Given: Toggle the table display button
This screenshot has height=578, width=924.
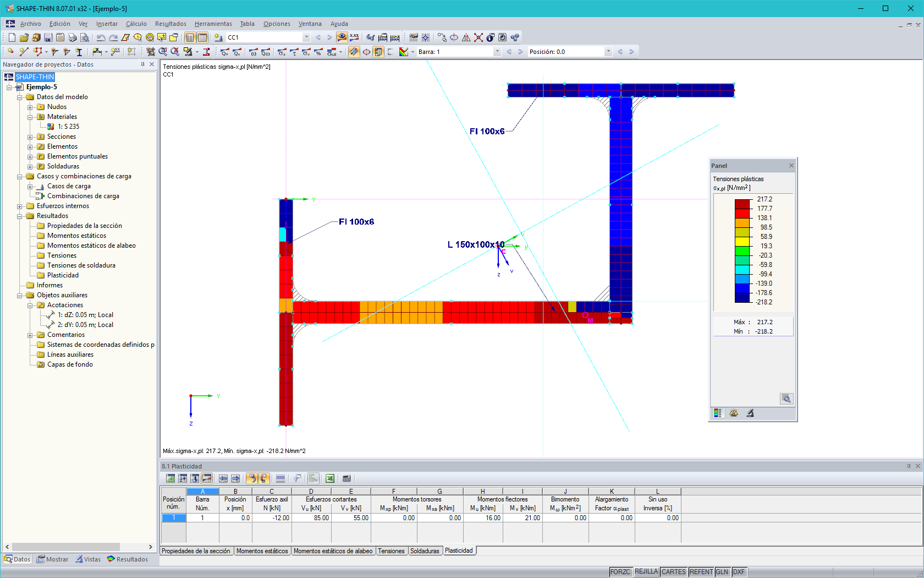Looking at the screenshot, I should pyautogui.click(x=202, y=37).
